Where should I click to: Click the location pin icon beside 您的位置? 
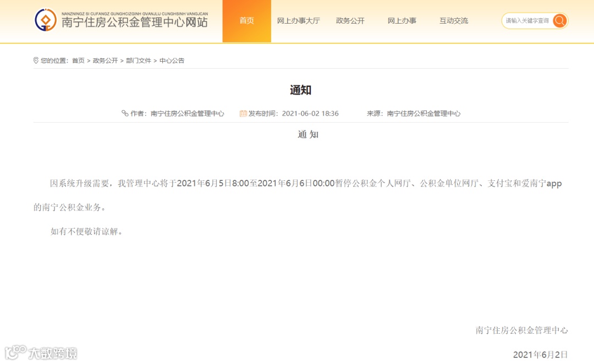click(36, 60)
